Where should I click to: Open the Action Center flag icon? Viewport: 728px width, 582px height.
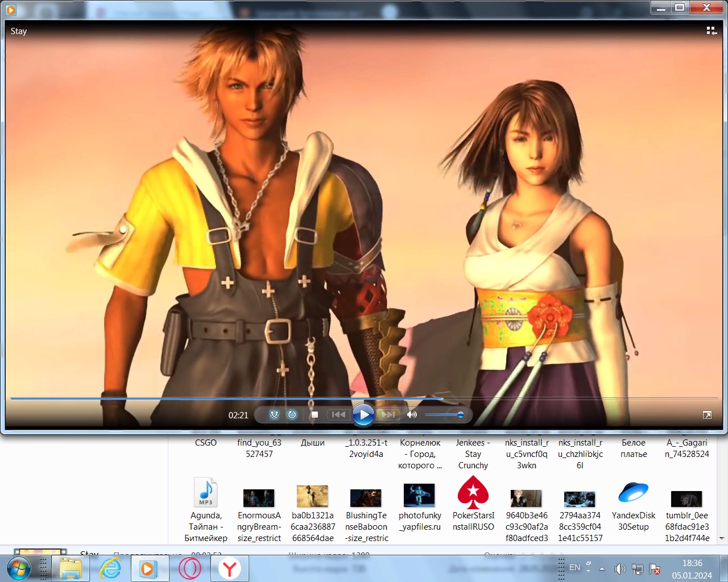point(655,568)
